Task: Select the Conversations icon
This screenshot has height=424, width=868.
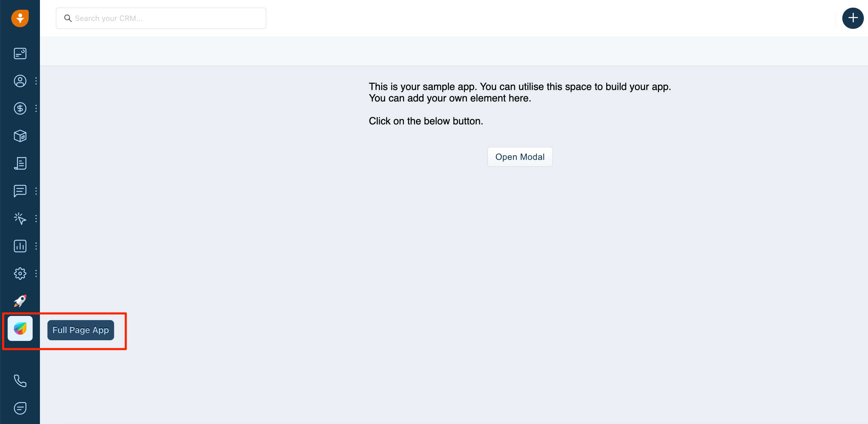Action: tap(20, 191)
